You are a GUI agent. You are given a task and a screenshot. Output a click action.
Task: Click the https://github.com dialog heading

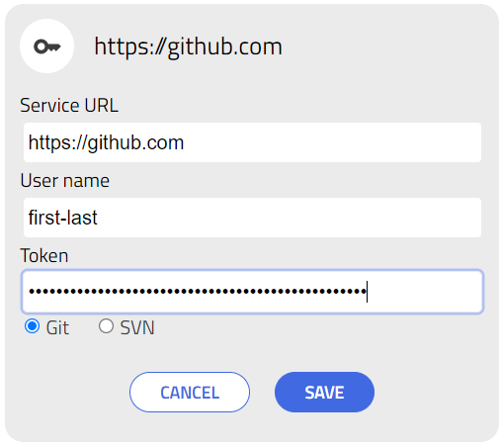188,47
